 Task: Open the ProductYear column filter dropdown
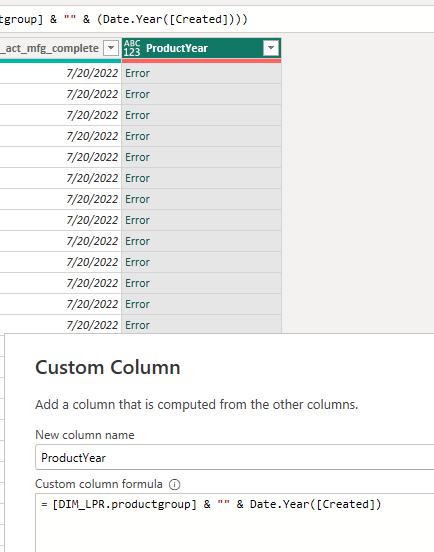pyautogui.click(x=271, y=48)
